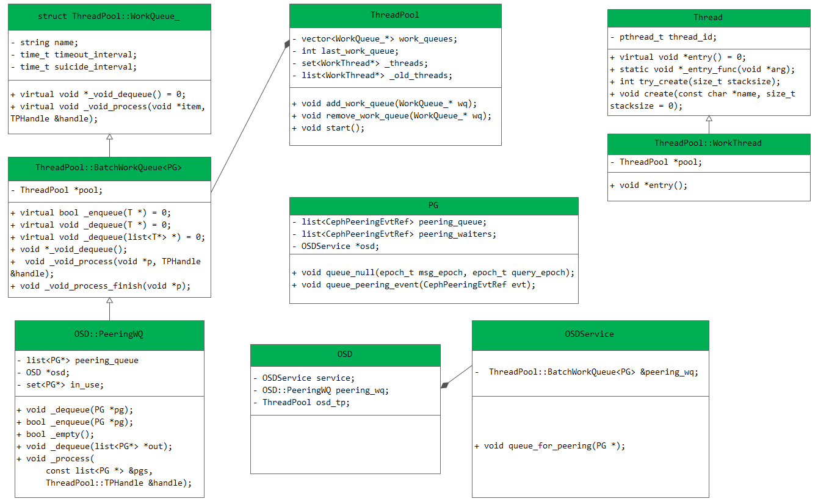Select the struct ThreadPool::WorkQueue_ class header
Image resolution: width=818 pixels, height=504 pixels.
click(109, 17)
